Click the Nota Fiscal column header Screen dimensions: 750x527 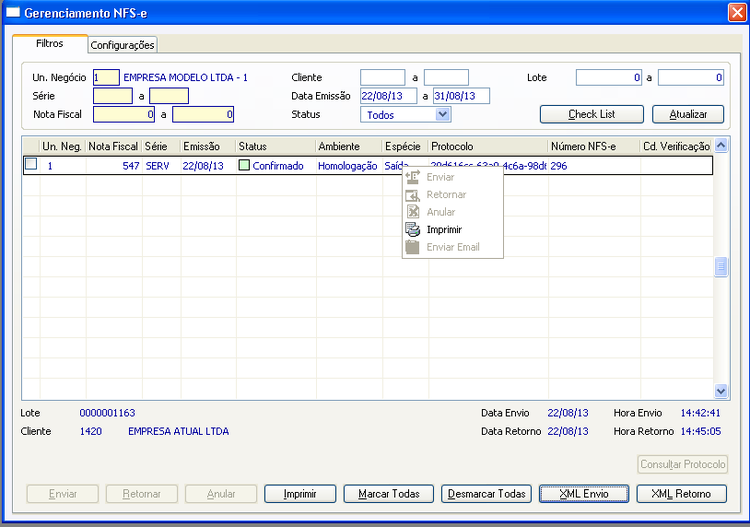tap(113, 146)
